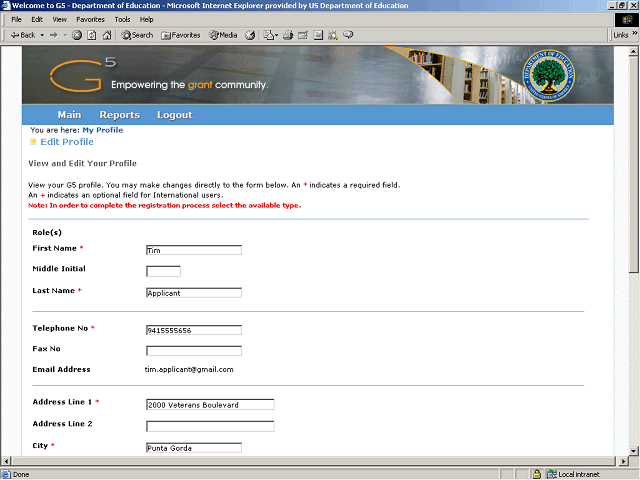Click the Done status bar text

[x=21, y=474]
